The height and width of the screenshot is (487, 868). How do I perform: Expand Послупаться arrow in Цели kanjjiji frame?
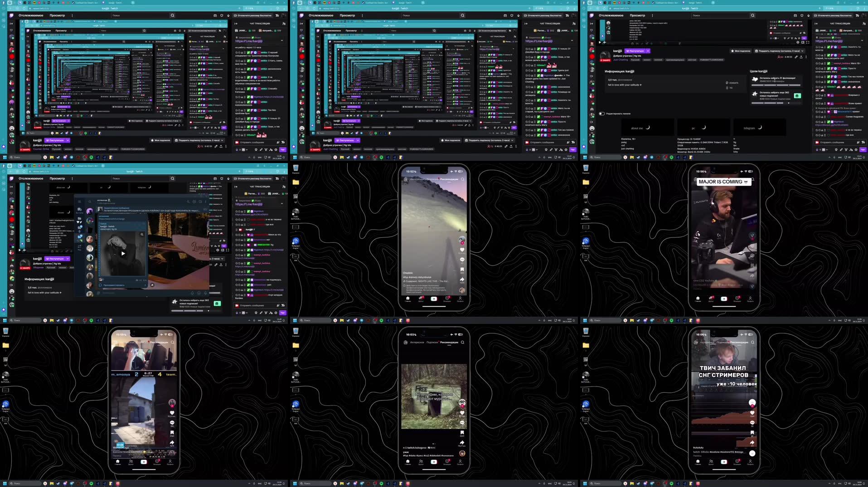[x=648, y=51]
